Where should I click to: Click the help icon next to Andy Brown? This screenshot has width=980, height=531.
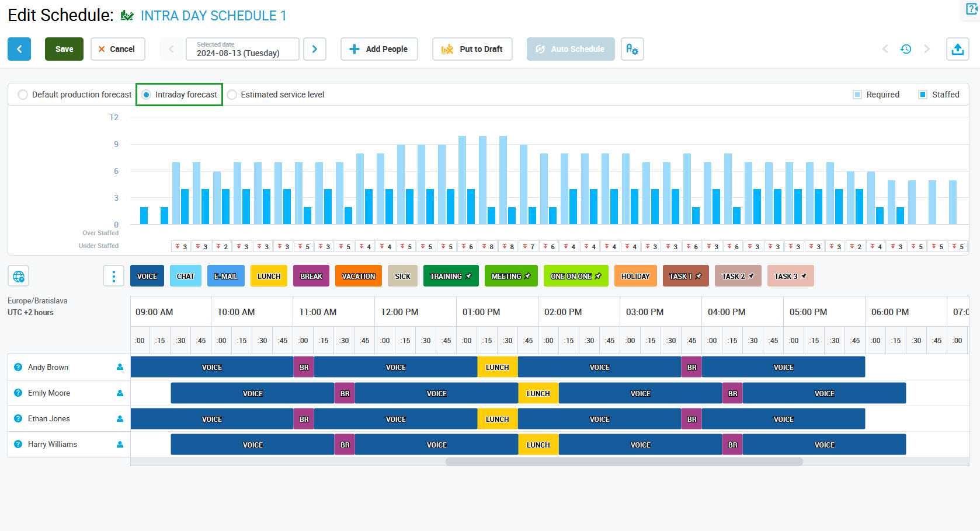tap(18, 367)
